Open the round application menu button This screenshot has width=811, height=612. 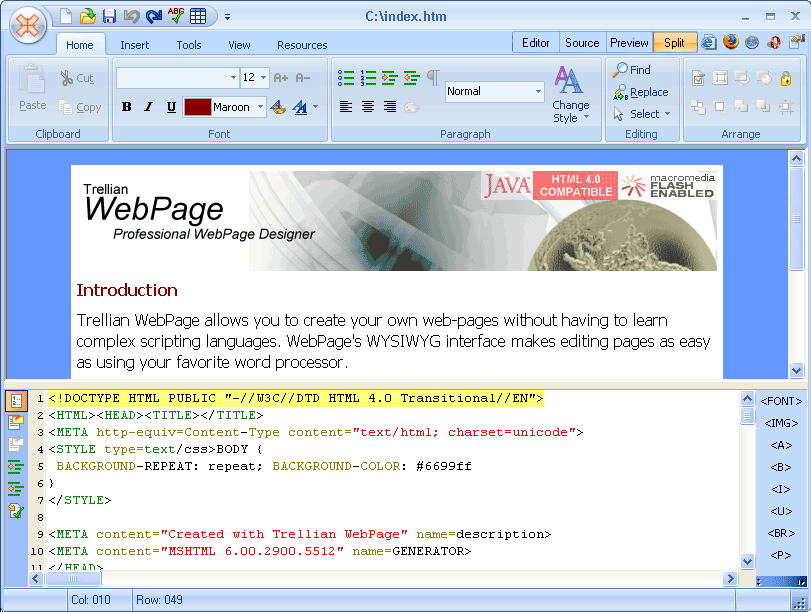pyautogui.click(x=27, y=24)
